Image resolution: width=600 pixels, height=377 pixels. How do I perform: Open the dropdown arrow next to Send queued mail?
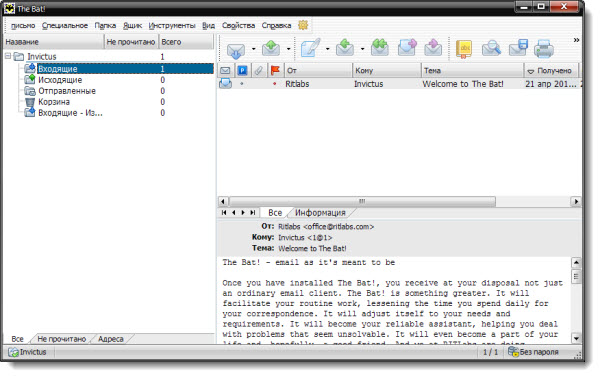pos(289,49)
